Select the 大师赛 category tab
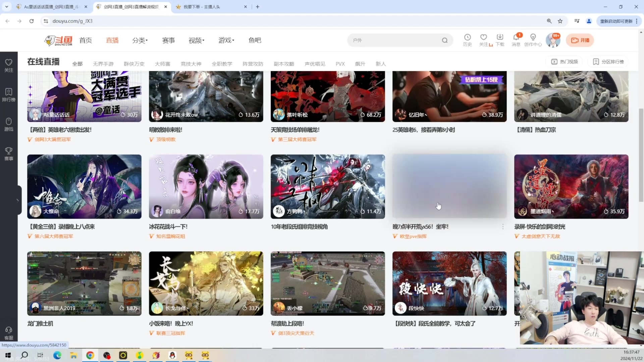The height and width of the screenshot is (362, 644). [x=163, y=64]
